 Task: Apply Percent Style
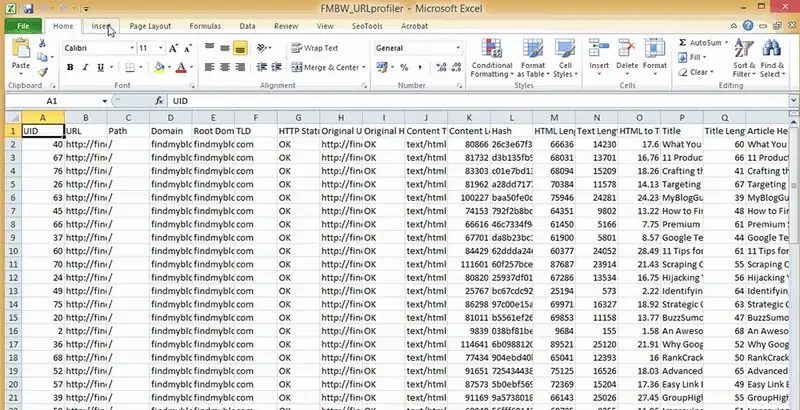pyautogui.click(x=404, y=67)
